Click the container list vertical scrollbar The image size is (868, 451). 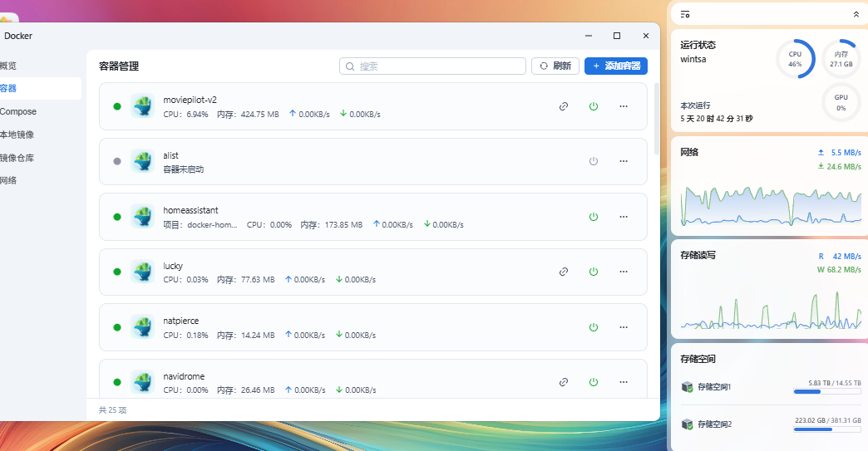point(657,119)
